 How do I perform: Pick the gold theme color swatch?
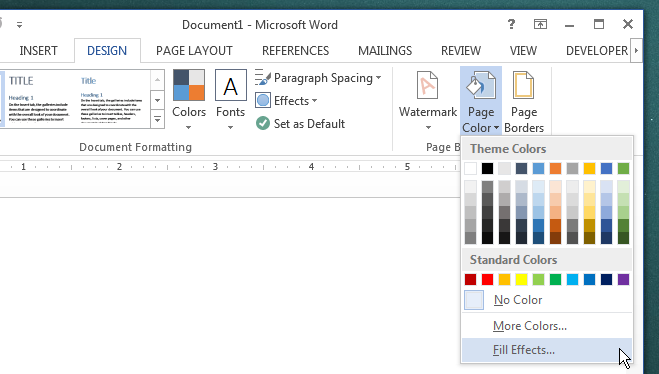pos(589,169)
